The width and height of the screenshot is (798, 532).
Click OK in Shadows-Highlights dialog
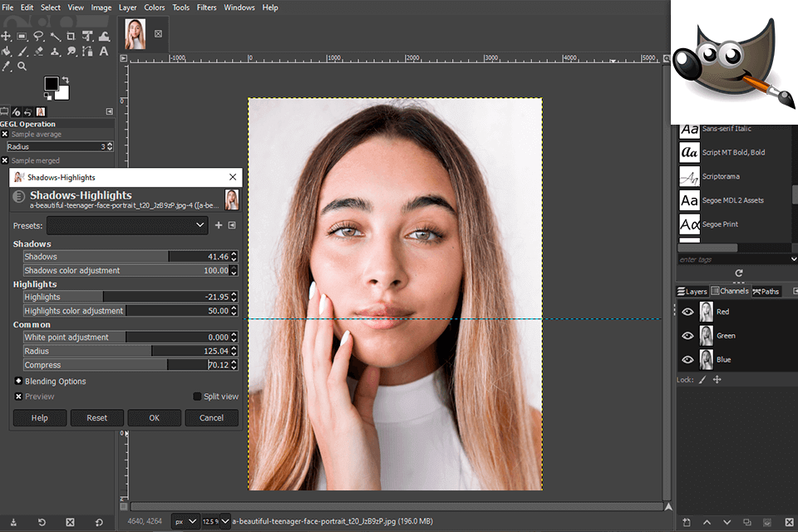pyautogui.click(x=154, y=418)
